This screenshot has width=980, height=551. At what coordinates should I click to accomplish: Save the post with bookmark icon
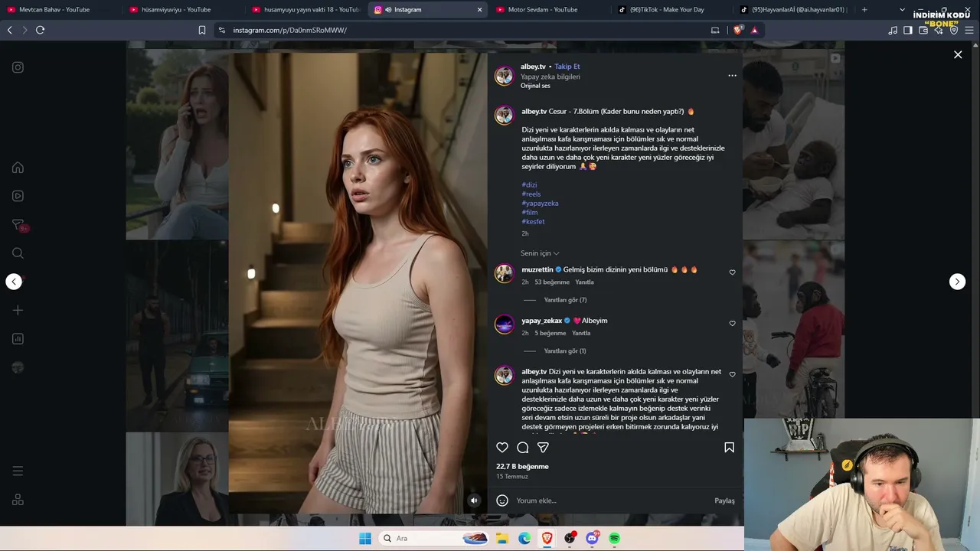729,448
